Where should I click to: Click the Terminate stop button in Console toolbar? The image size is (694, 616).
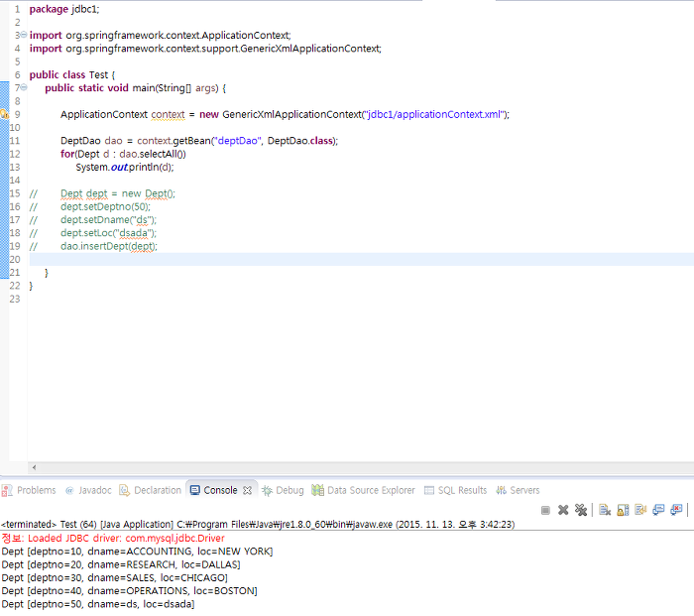click(545, 511)
